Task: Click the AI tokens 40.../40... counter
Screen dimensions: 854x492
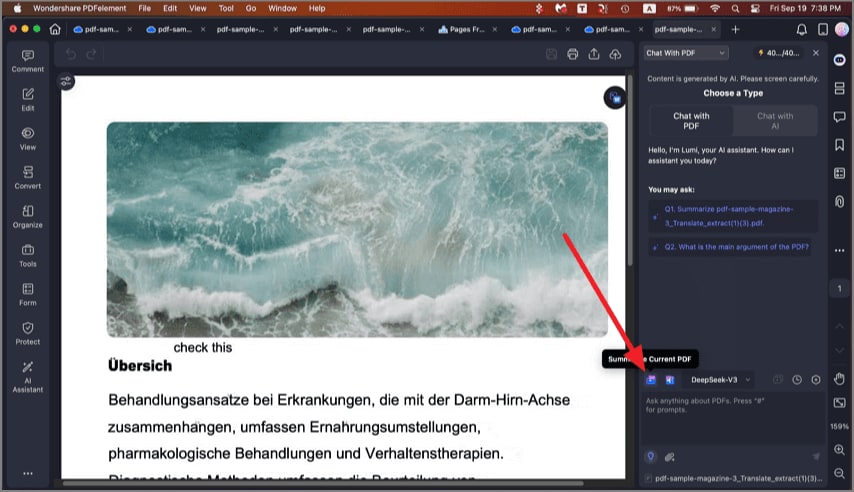Action: 779,53
